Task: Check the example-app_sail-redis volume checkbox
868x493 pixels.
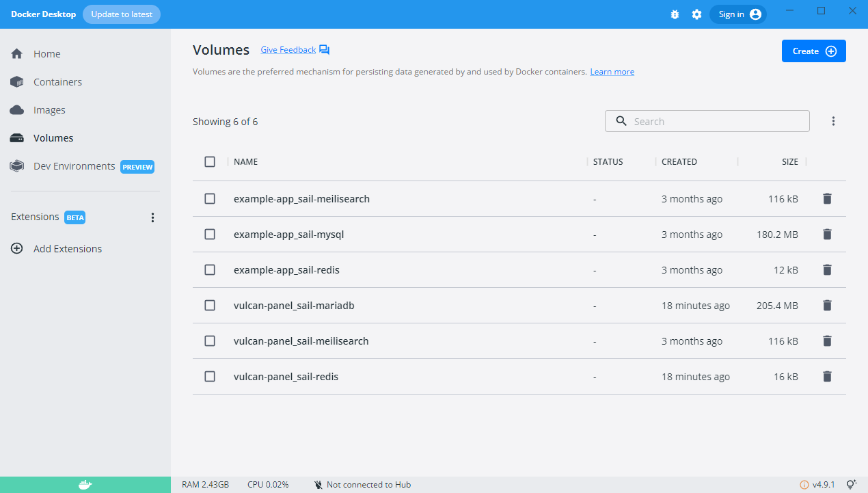Action: pos(210,270)
